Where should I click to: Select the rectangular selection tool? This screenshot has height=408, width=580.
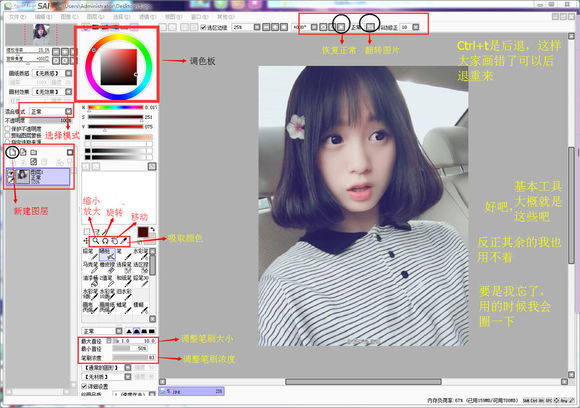click(87, 232)
